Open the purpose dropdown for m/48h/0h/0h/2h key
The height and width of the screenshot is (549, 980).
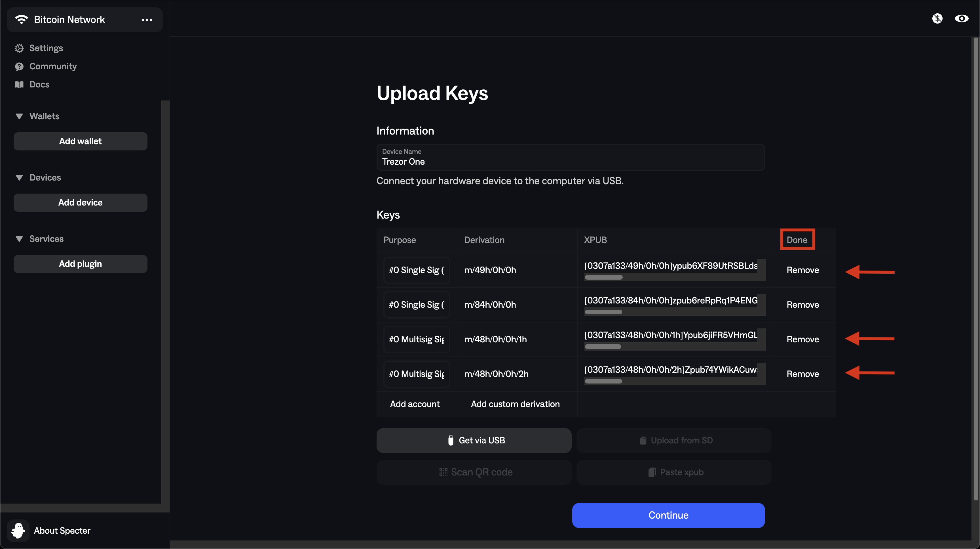pos(417,374)
